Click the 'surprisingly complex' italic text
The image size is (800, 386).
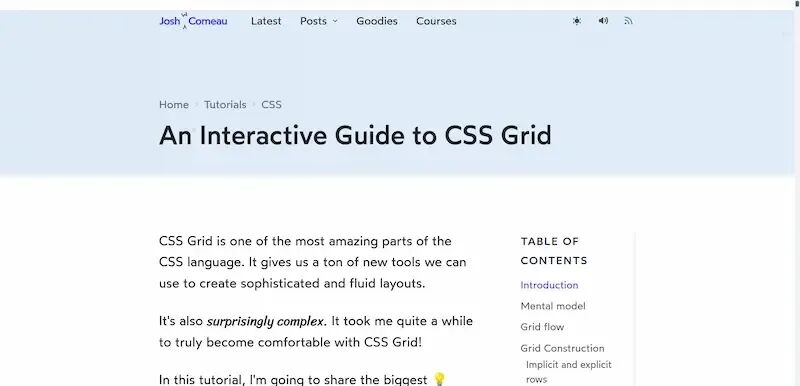coord(265,322)
